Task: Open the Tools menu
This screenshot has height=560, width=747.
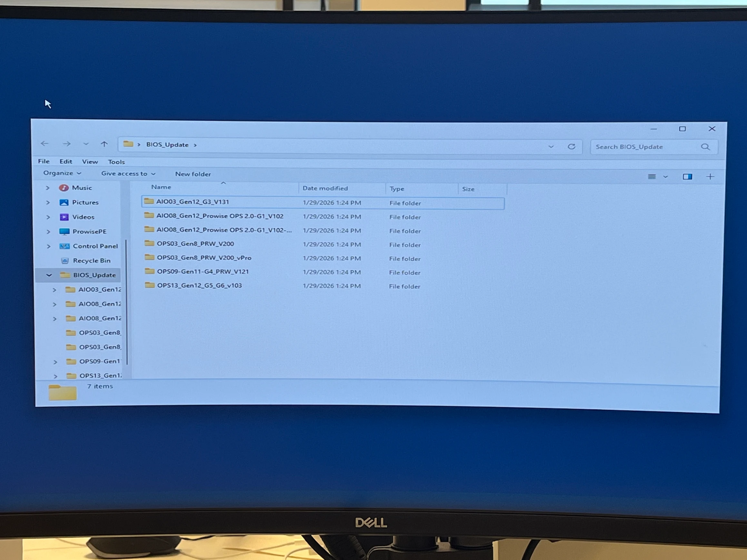Action: pyautogui.click(x=116, y=162)
